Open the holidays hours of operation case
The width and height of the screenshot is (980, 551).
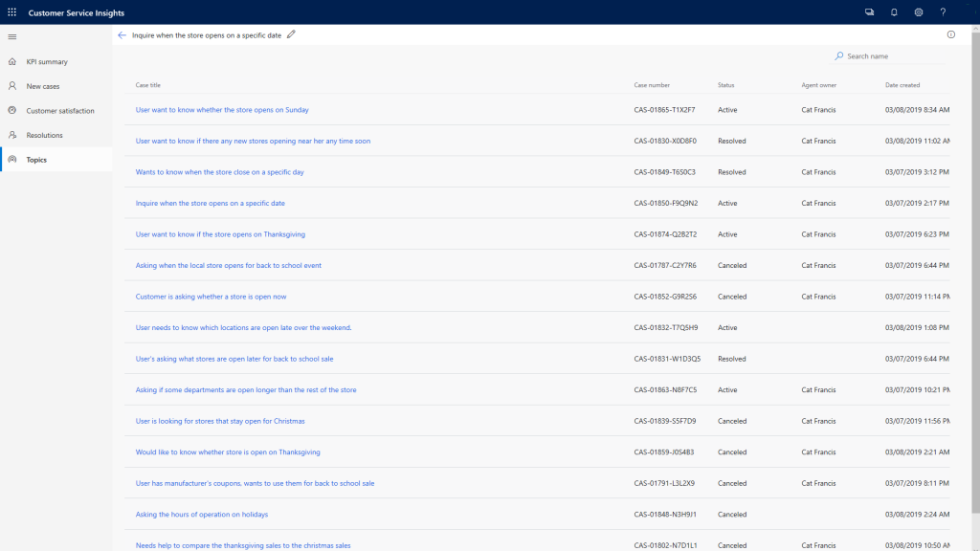coord(202,514)
